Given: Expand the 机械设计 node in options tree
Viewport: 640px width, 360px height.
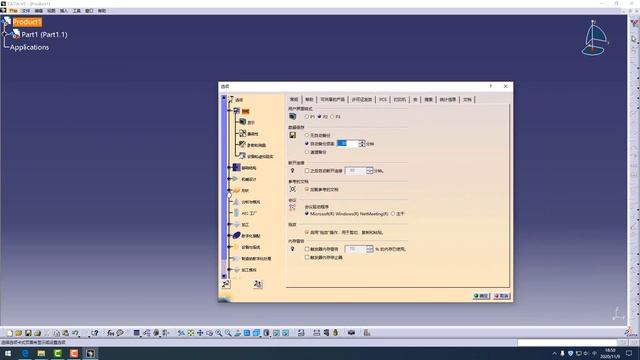Looking at the screenshot, I should (229, 179).
